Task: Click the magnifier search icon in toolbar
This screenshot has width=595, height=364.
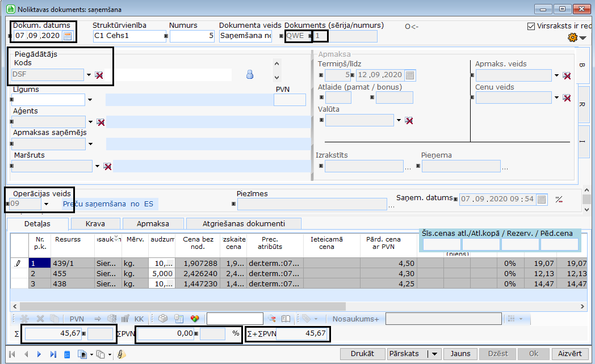Action: (x=272, y=319)
